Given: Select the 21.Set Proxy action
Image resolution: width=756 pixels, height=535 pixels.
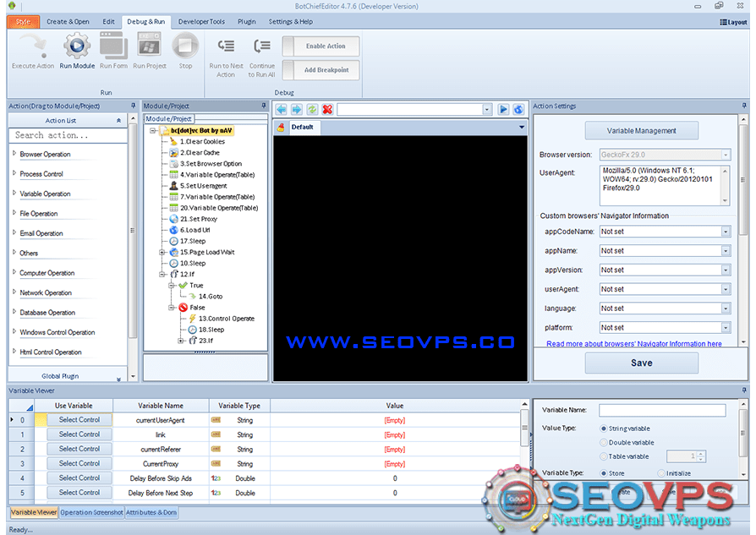Looking at the screenshot, I should 199,219.
